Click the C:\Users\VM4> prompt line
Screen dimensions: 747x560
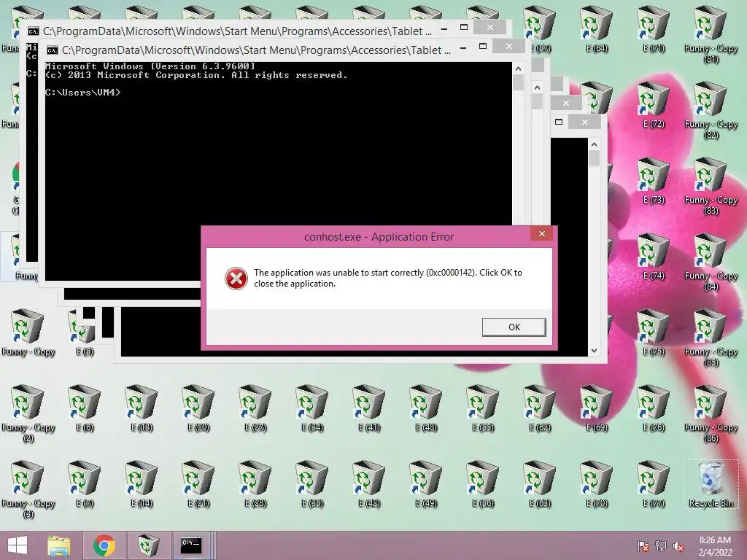point(83,93)
